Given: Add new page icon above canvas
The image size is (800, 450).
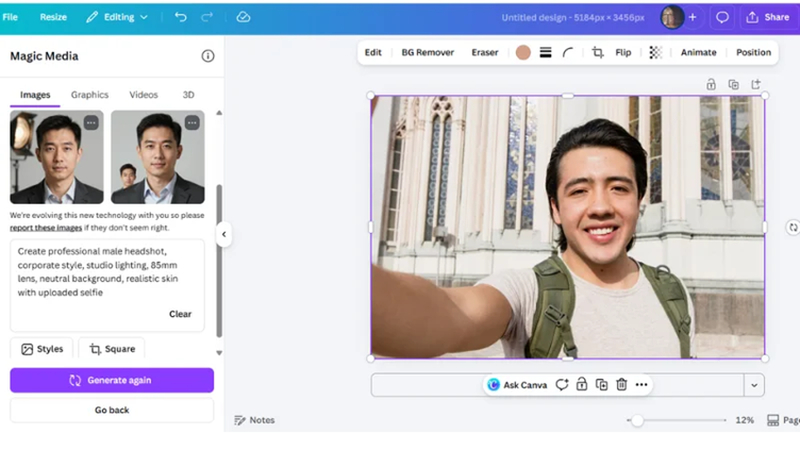Looking at the screenshot, I should pos(756,85).
